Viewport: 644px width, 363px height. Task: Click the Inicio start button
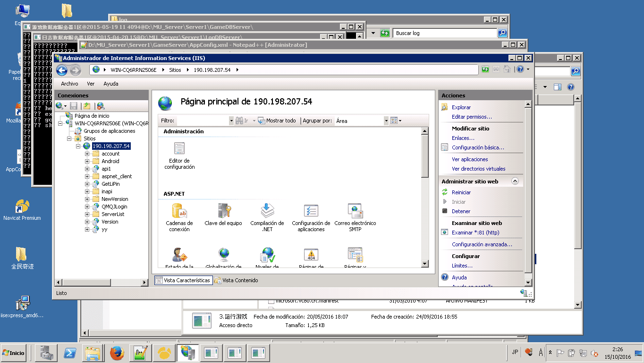[x=14, y=353]
